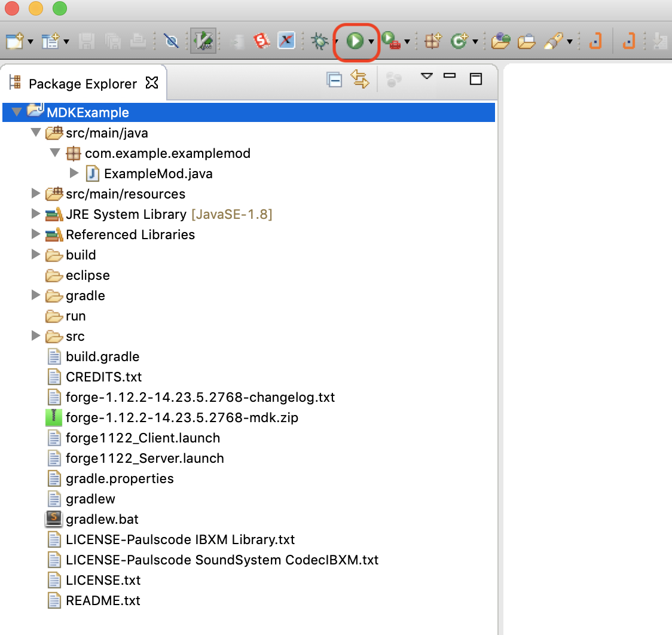Click the second New item toolbar icon
This screenshot has width=672, height=635.
(51, 42)
